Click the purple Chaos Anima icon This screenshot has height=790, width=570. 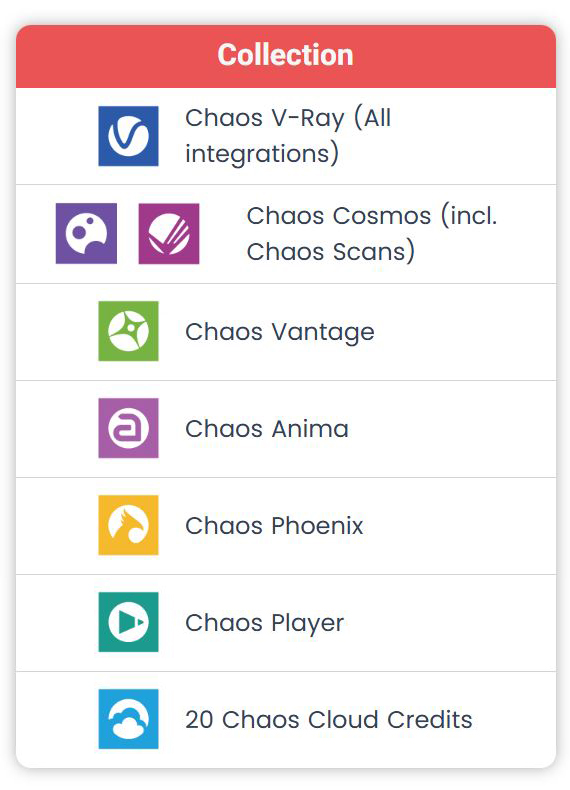128,428
